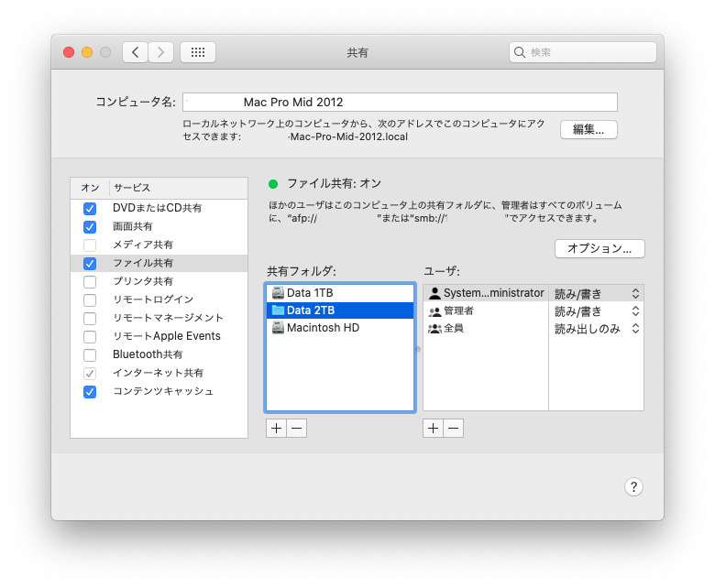Click the red close window button
This screenshot has width=715, height=588.
tap(69, 52)
